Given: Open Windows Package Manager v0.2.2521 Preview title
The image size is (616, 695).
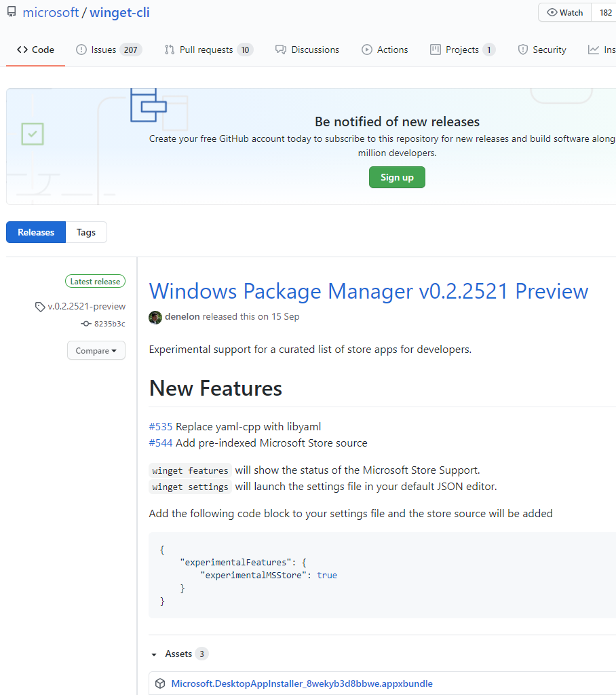Looking at the screenshot, I should point(368,291).
